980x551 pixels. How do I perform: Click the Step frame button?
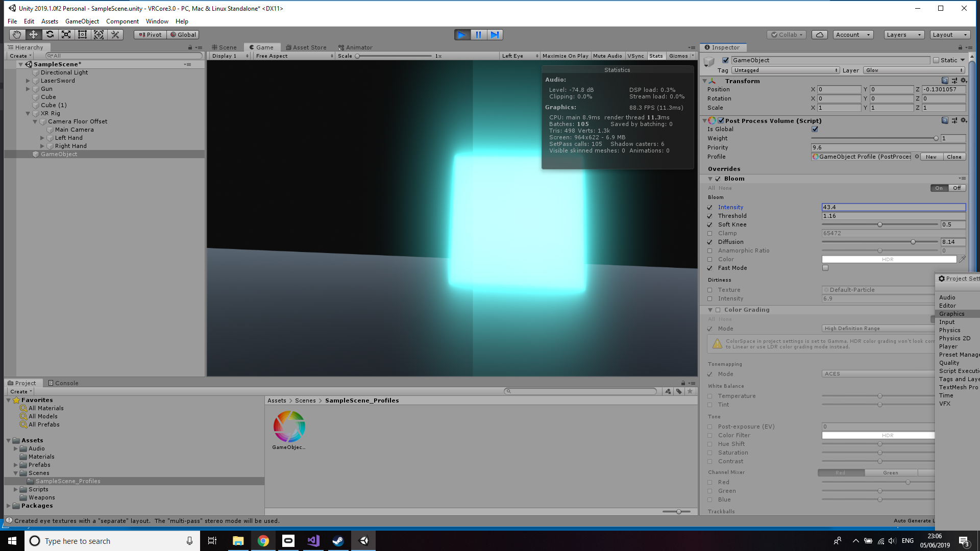coord(495,35)
